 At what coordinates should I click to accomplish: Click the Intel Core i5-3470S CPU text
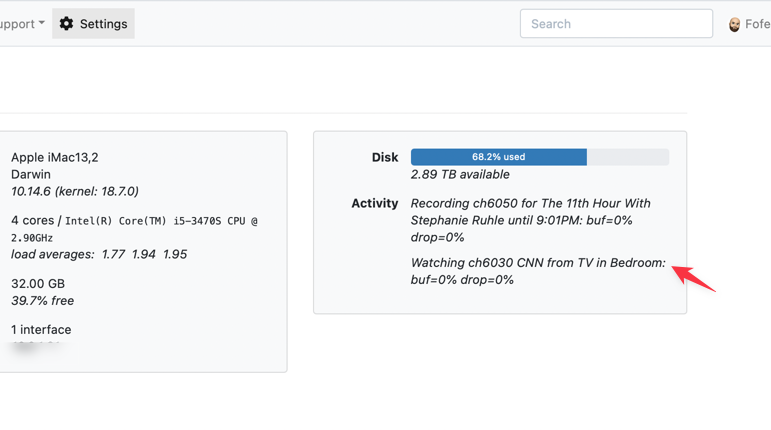pos(160,221)
